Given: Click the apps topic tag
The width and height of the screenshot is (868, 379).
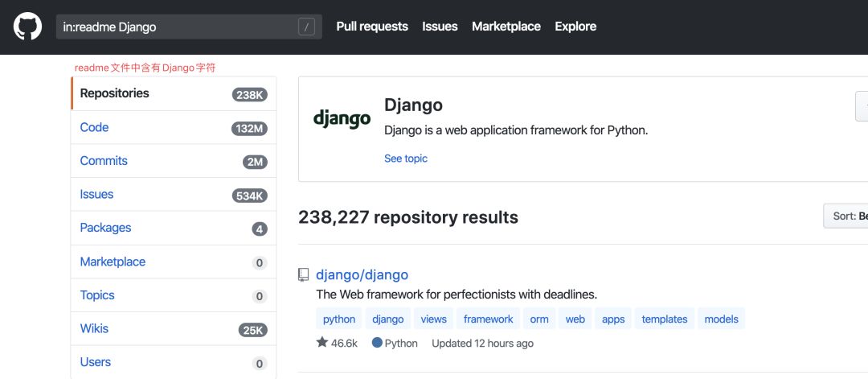Looking at the screenshot, I should pos(613,319).
